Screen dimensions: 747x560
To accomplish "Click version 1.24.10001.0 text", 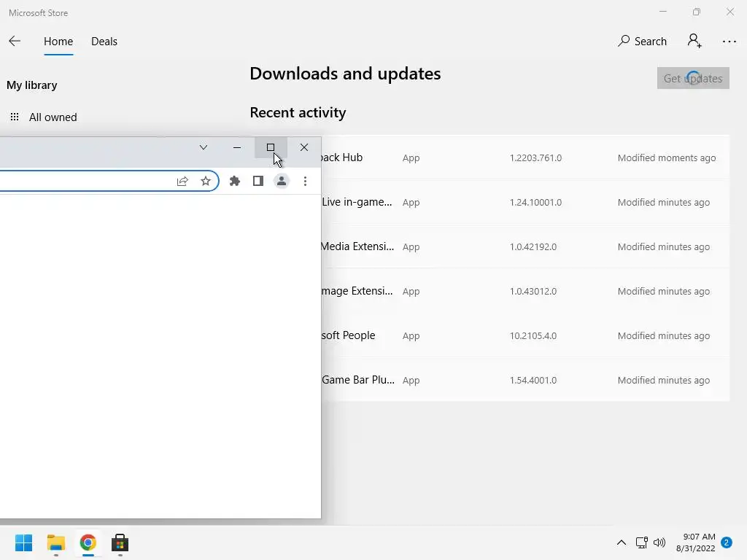I will 535,203.
